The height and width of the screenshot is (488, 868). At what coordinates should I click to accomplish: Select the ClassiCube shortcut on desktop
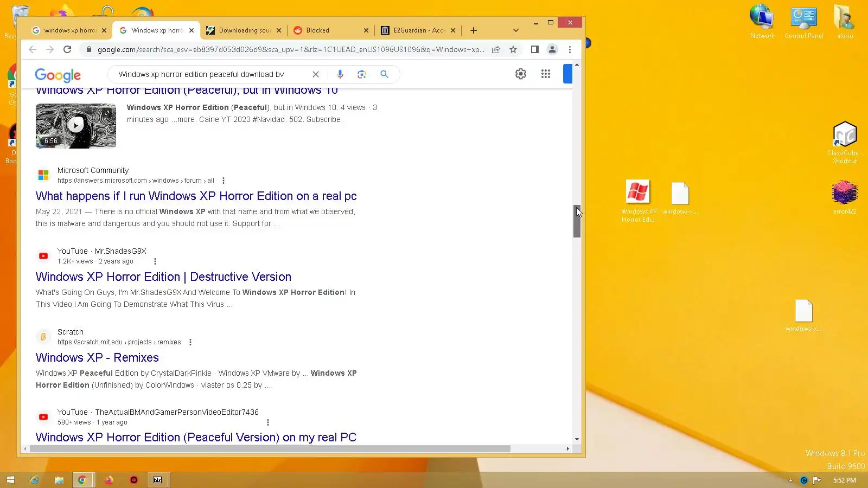coord(845,143)
